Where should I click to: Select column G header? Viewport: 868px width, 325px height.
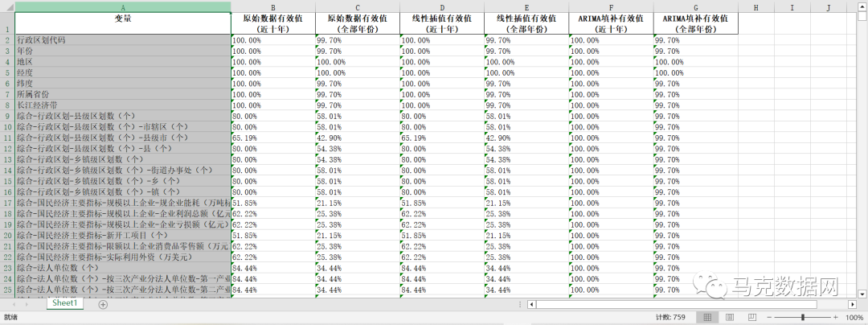tap(695, 6)
